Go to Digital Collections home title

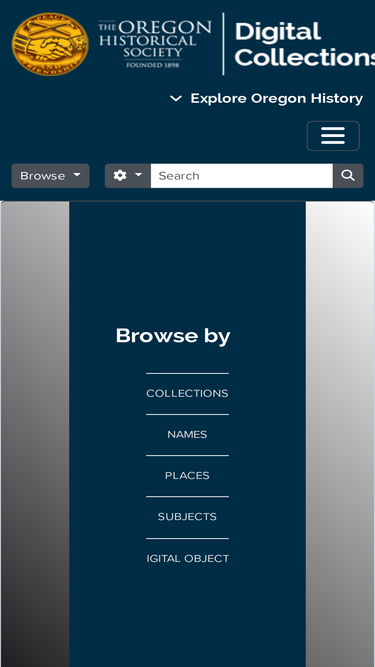304,44
